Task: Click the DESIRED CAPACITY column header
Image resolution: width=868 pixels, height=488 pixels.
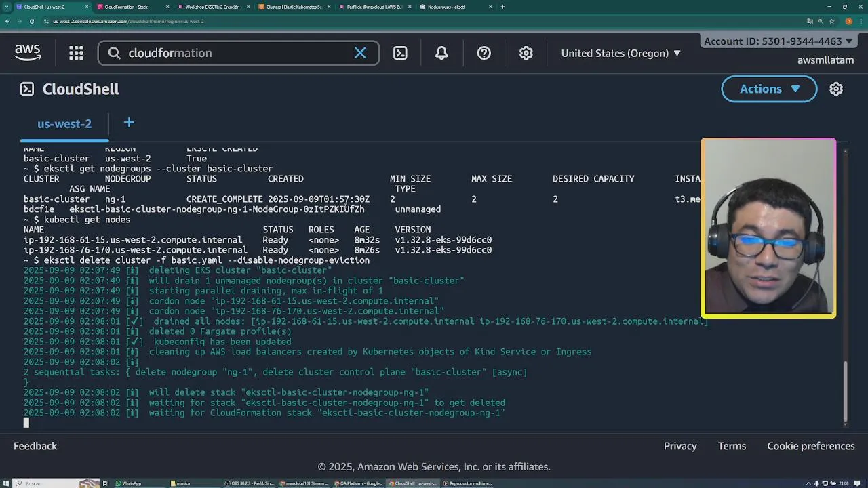Action: tap(593, 179)
